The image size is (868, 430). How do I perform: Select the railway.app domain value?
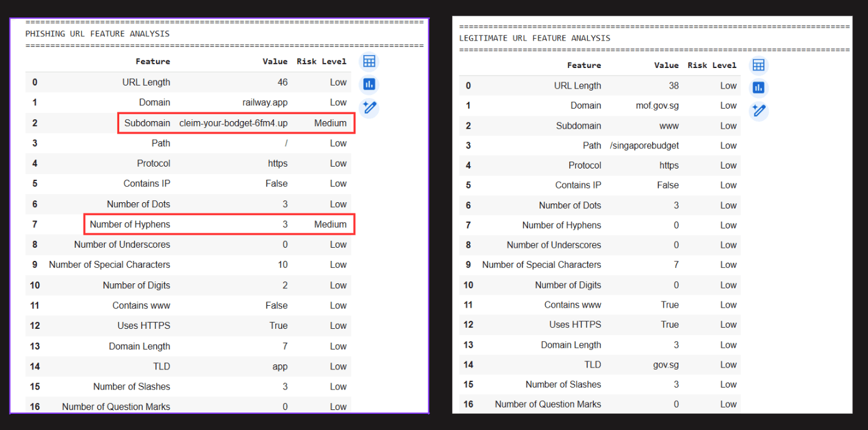click(x=265, y=102)
